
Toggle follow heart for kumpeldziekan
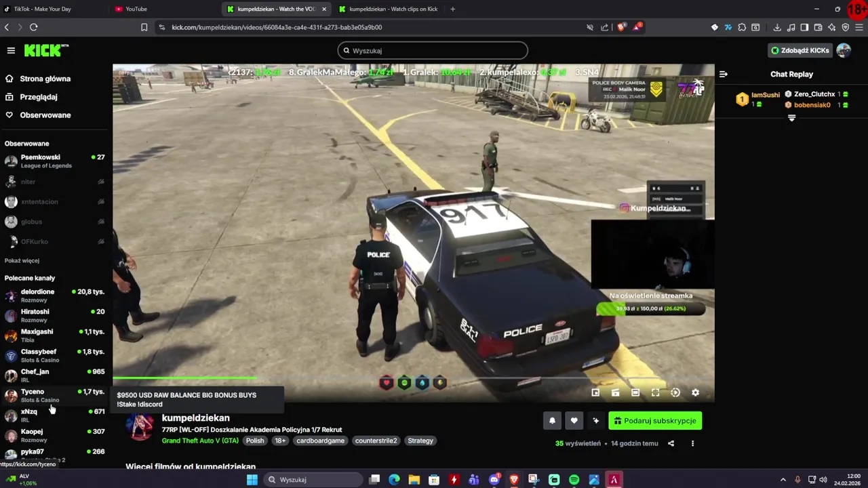pos(574,421)
